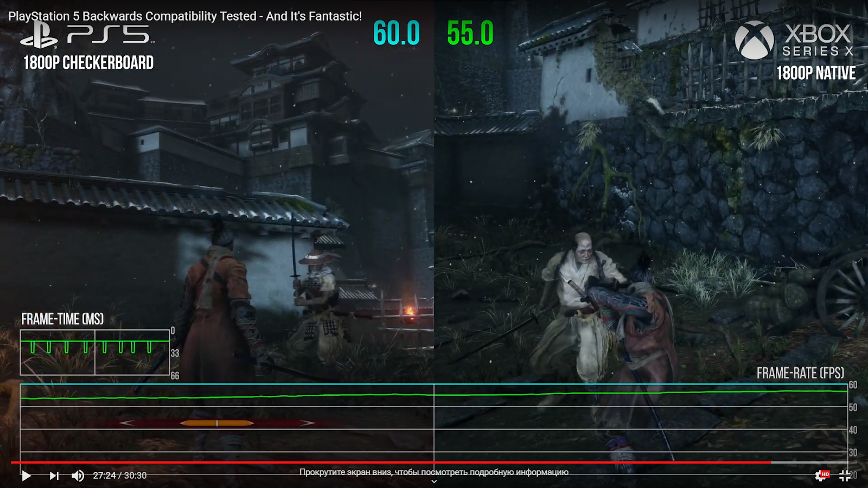
Task: Mute the video volume
Action: (x=78, y=476)
